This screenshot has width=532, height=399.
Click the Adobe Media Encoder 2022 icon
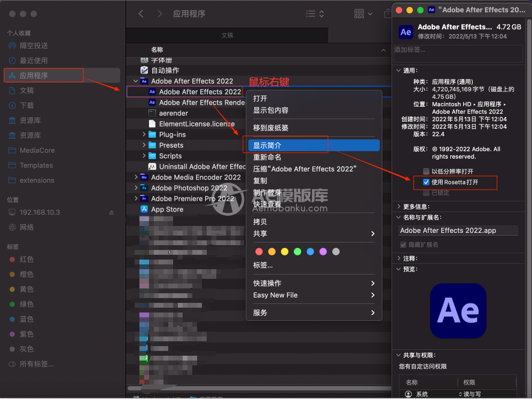click(144, 177)
